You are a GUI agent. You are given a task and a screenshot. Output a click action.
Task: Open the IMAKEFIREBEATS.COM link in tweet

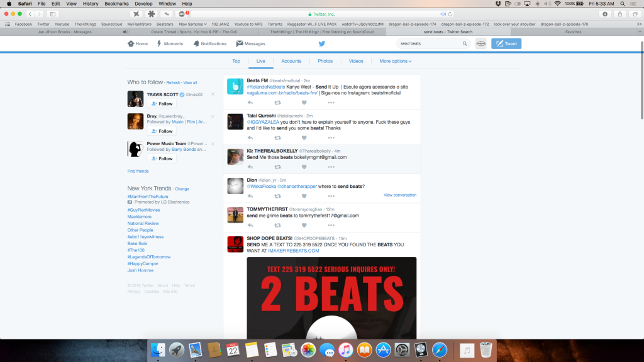294,251
